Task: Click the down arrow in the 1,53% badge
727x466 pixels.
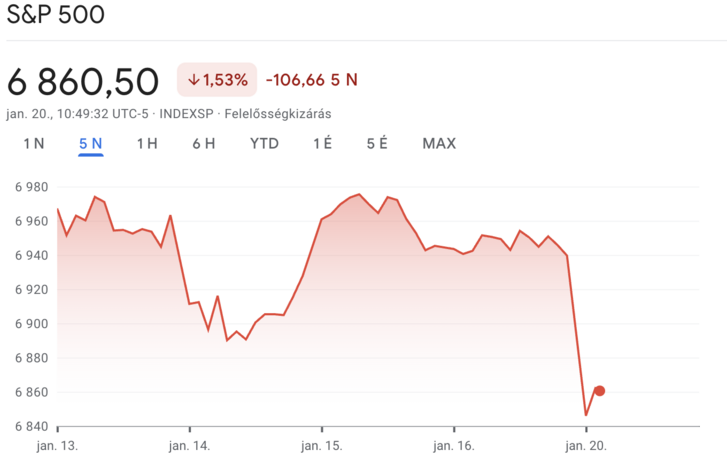Action: [x=194, y=80]
